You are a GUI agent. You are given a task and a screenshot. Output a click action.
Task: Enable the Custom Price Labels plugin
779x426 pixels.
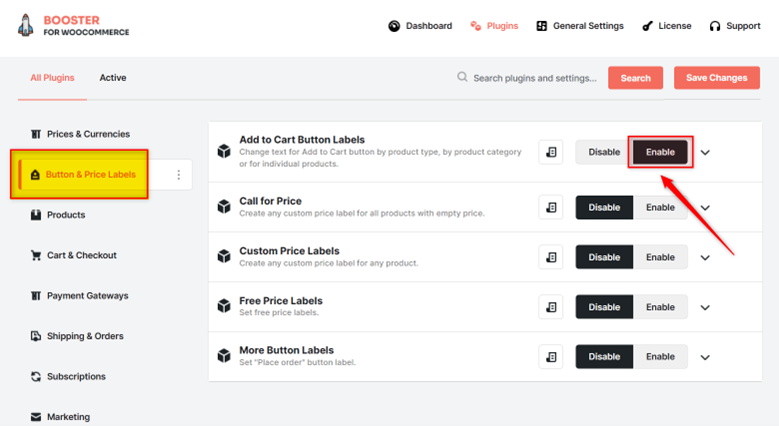point(660,257)
